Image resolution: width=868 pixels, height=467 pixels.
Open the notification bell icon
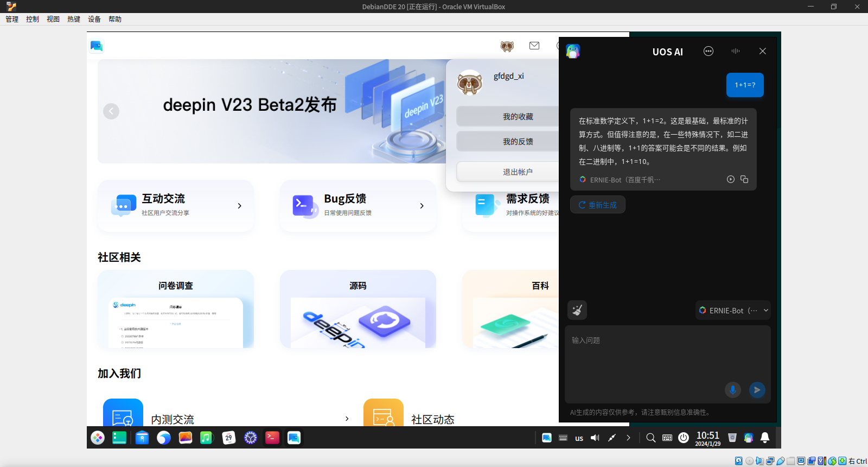pos(765,438)
